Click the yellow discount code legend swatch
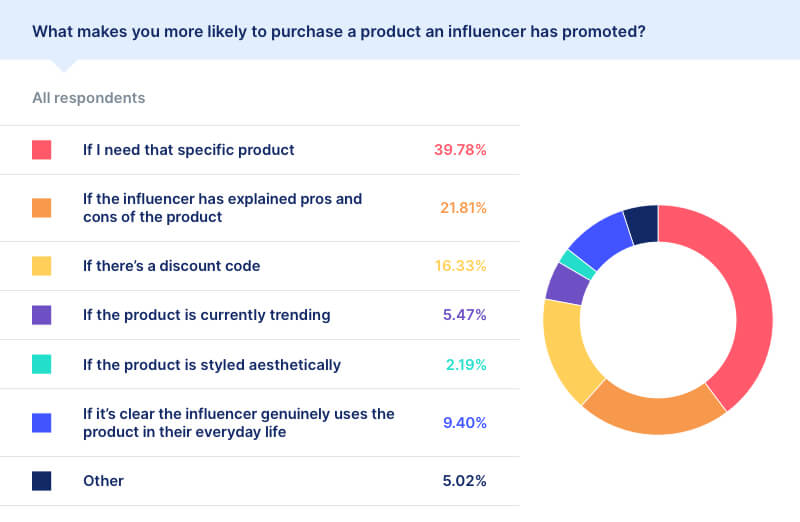The width and height of the screenshot is (800, 522). click(41, 266)
